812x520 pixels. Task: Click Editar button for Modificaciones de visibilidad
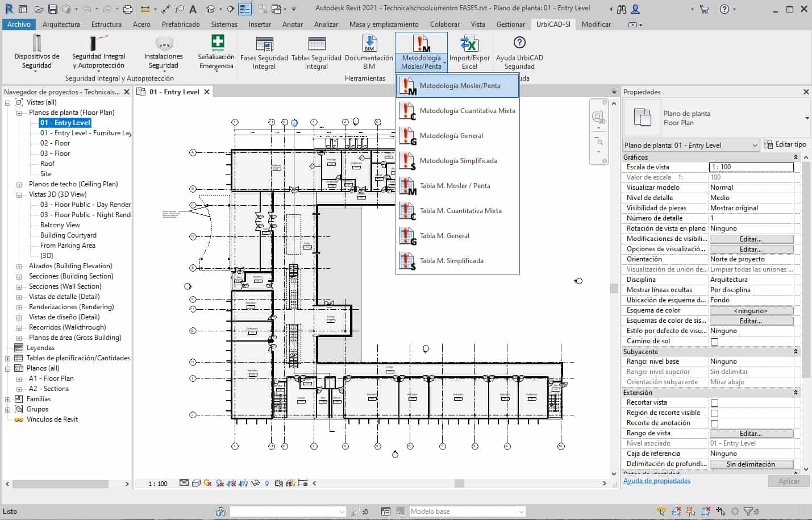(x=751, y=239)
